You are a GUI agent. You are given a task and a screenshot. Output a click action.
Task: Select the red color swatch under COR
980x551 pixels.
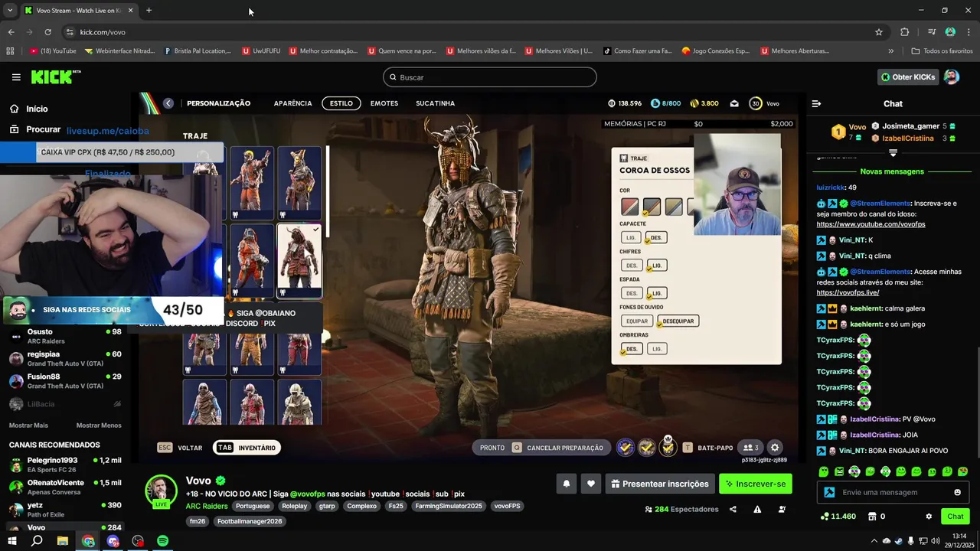click(x=629, y=207)
